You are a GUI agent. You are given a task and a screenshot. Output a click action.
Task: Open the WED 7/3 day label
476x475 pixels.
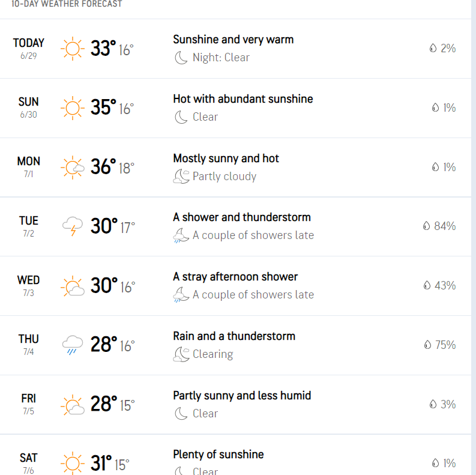click(x=29, y=285)
